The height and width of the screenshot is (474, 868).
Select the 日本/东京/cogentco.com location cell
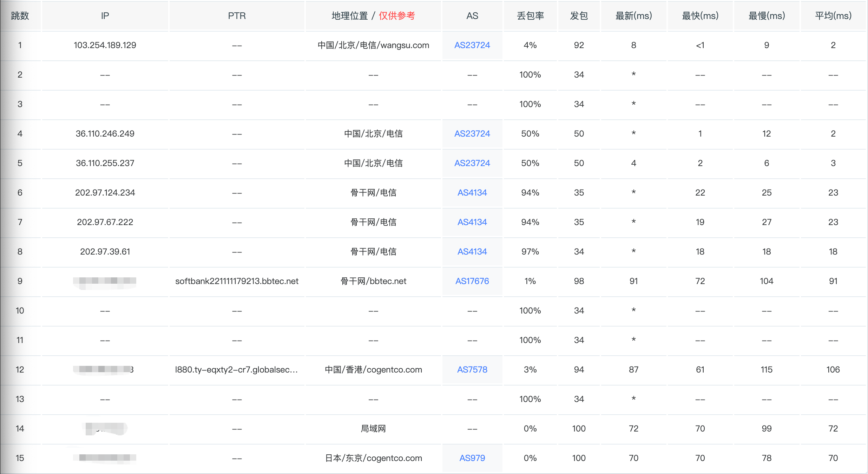tap(373, 458)
